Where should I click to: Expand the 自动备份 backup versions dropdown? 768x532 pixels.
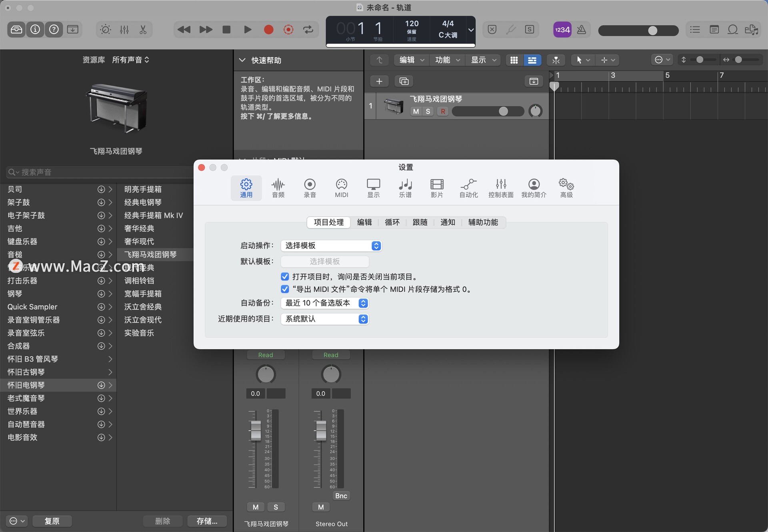[x=365, y=303]
